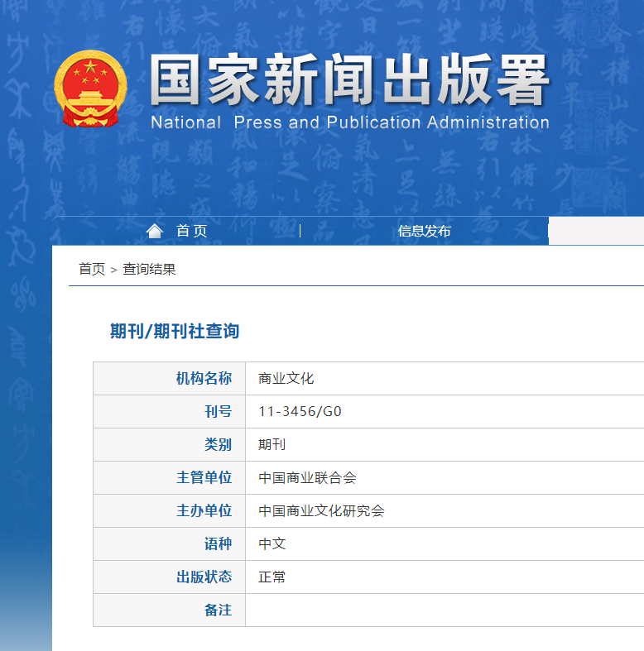Image resolution: width=644 pixels, height=651 pixels.
Task: Click the 出版状态 row label
Action: pos(204,577)
